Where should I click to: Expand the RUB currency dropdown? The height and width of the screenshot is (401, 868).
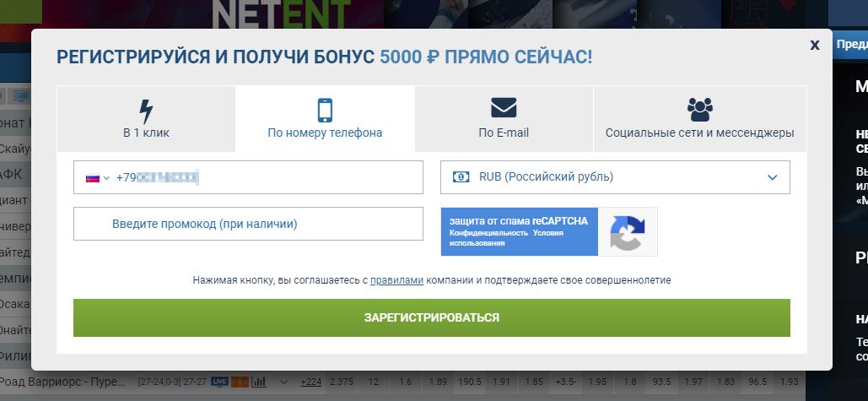point(615,177)
